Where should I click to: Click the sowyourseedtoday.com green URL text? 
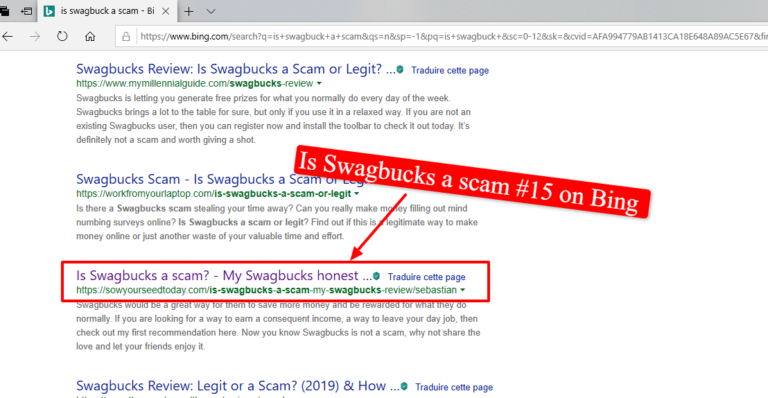(x=266, y=290)
